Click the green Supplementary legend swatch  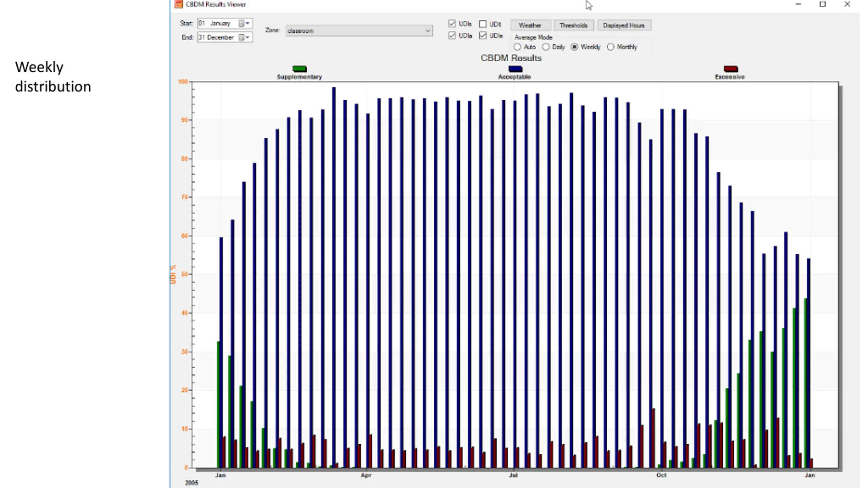[x=299, y=69]
